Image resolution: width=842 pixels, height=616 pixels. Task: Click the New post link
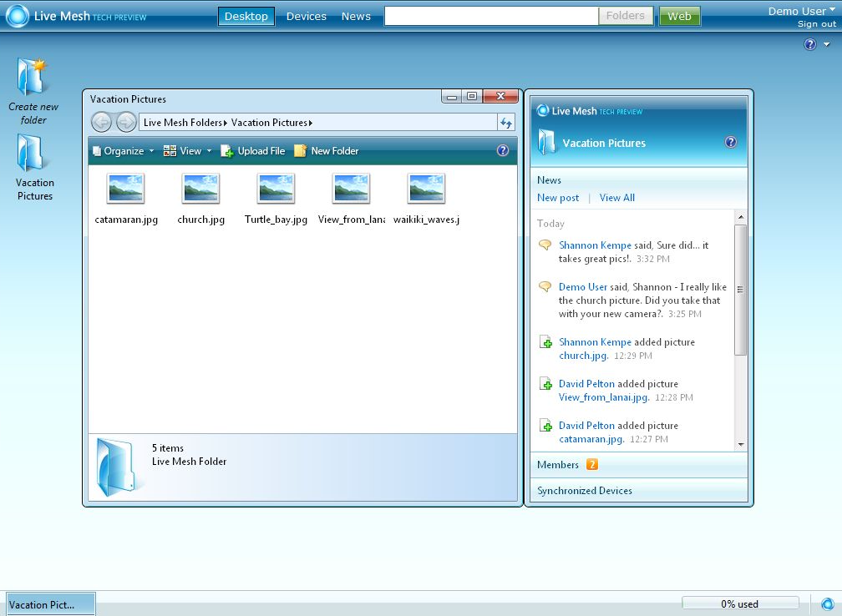tap(558, 198)
